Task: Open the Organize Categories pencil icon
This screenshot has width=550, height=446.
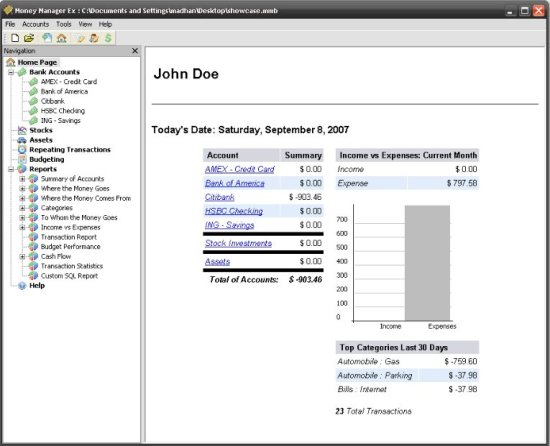Action: (x=80, y=38)
